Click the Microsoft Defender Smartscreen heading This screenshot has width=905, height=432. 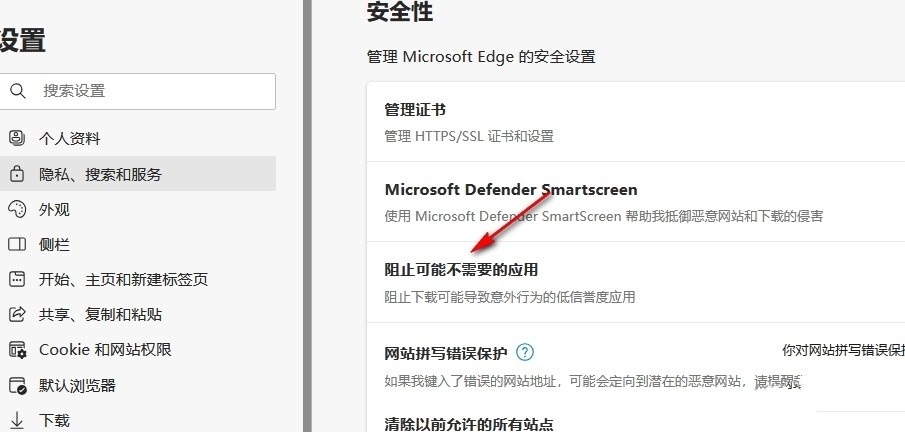point(511,189)
